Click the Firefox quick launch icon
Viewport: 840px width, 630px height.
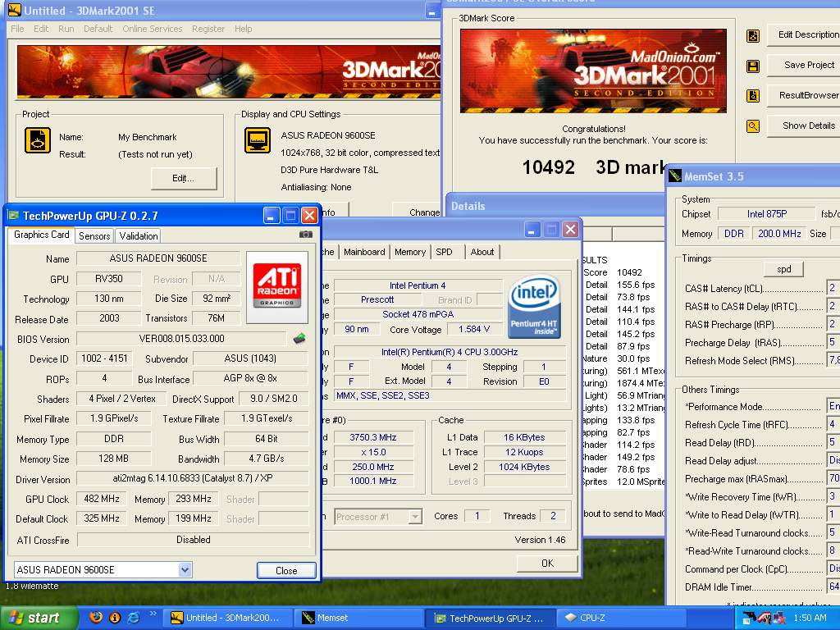click(x=96, y=617)
